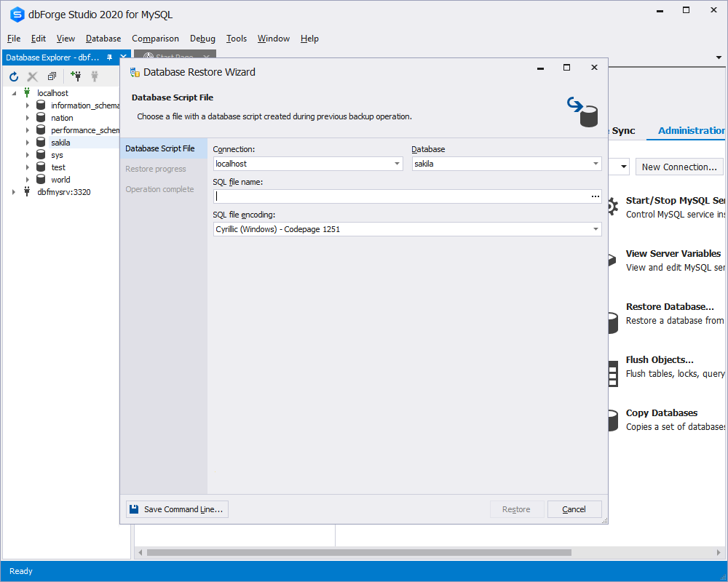Click the sys database icon

(41, 155)
